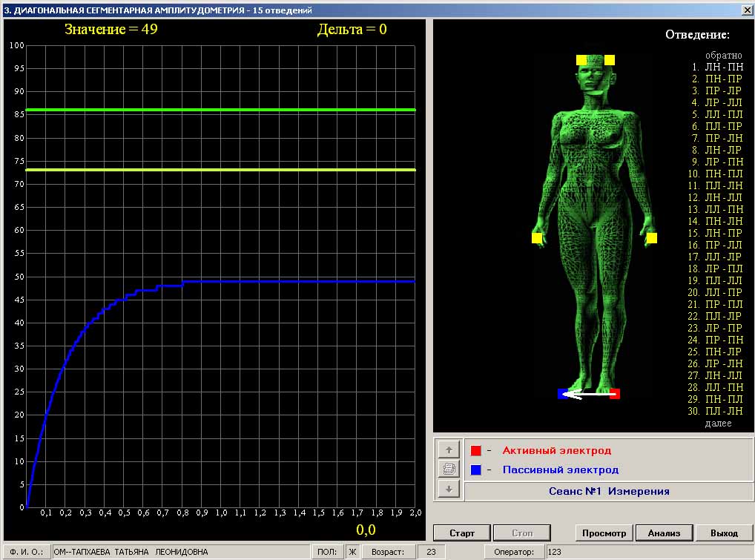Open the Анализ analysis screen

[x=664, y=533]
